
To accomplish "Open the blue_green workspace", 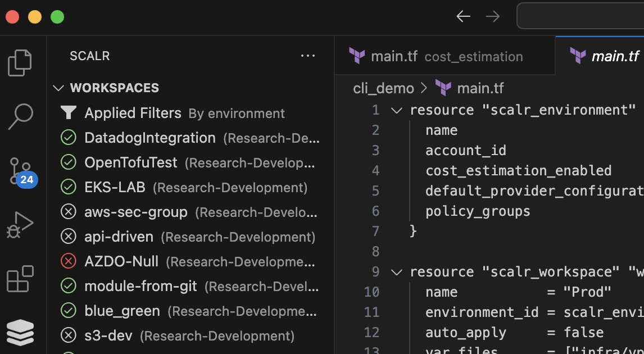I will [191, 311].
